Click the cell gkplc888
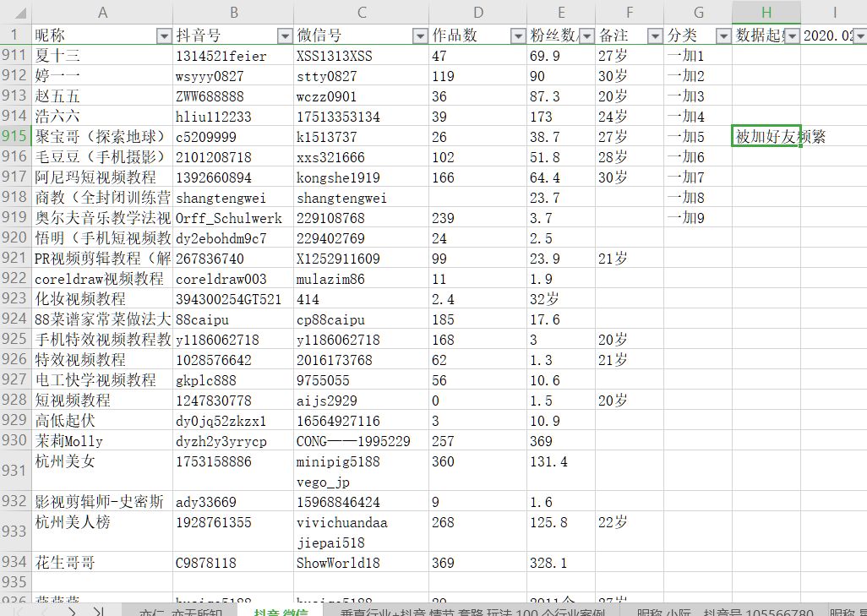 point(233,380)
